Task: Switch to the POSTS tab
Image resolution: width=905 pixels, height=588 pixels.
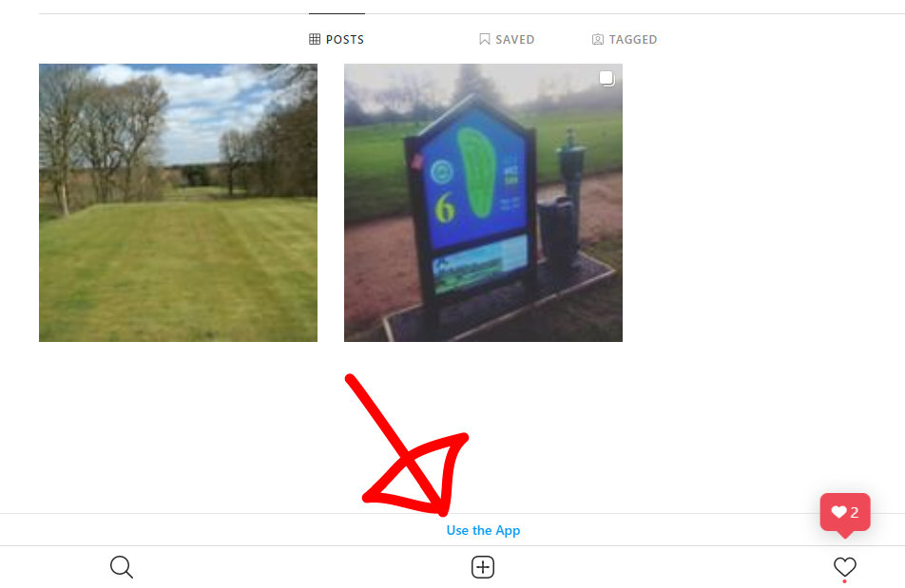Action: 337,39
